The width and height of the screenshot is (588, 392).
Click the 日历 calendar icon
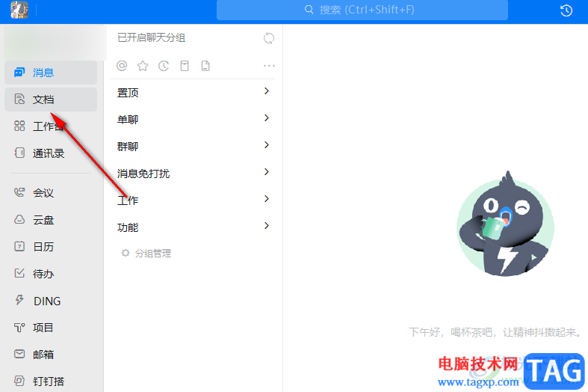(19, 246)
